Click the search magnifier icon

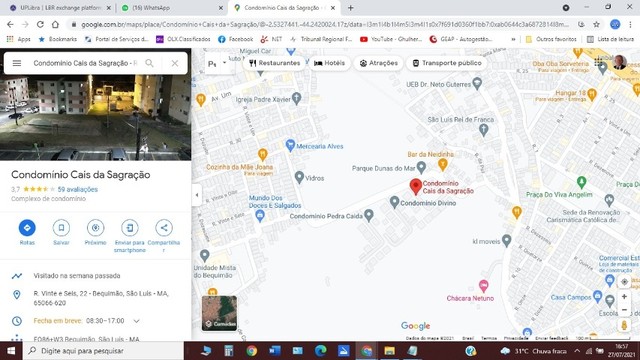[x=149, y=63]
